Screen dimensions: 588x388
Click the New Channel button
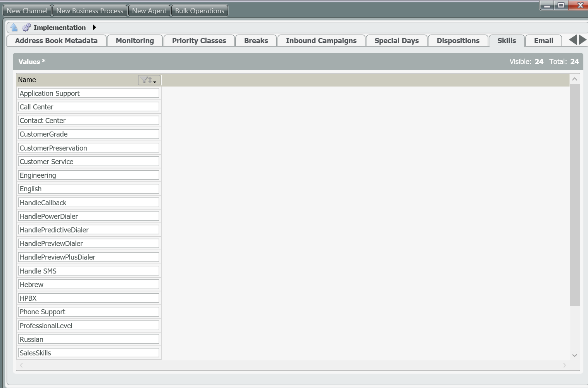point(27,11)
